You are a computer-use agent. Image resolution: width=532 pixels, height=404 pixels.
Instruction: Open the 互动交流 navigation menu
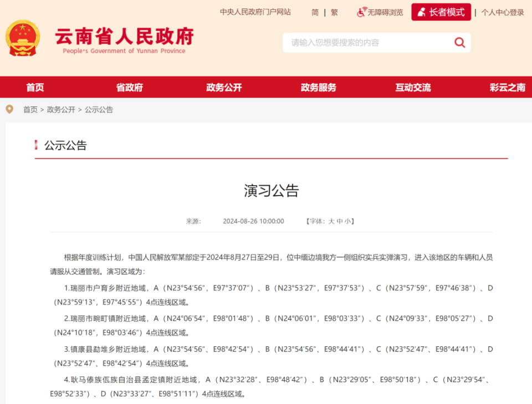tap(412, 87)
